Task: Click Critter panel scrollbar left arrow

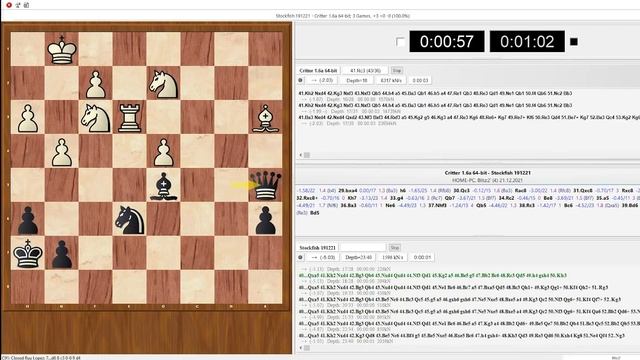Action: (301, 155)
